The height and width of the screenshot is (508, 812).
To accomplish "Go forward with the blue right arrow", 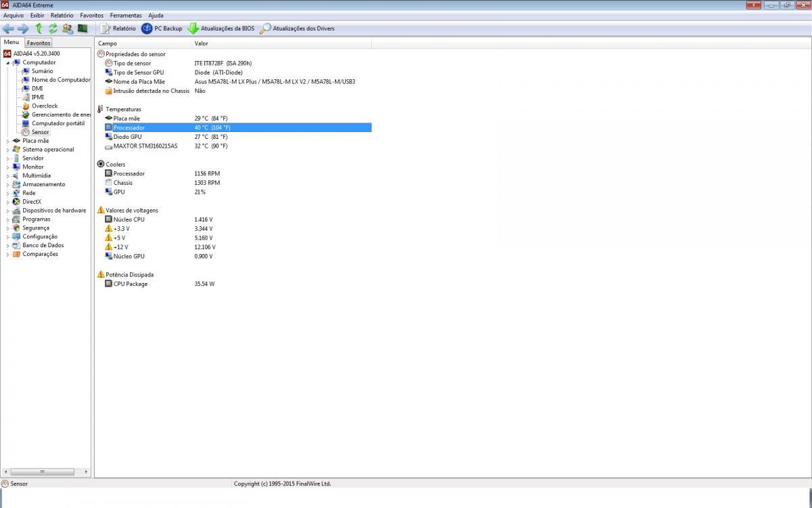I will [23, 28].
